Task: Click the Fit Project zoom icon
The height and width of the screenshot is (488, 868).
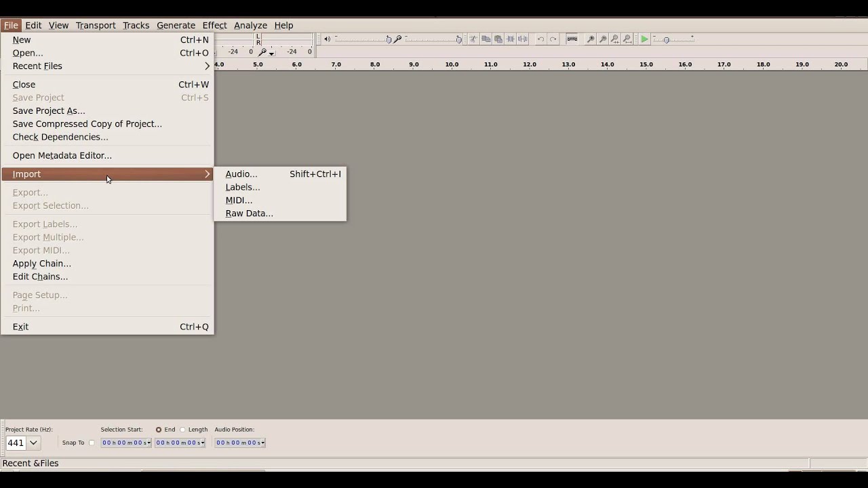Action: click(x=627, y=39)
